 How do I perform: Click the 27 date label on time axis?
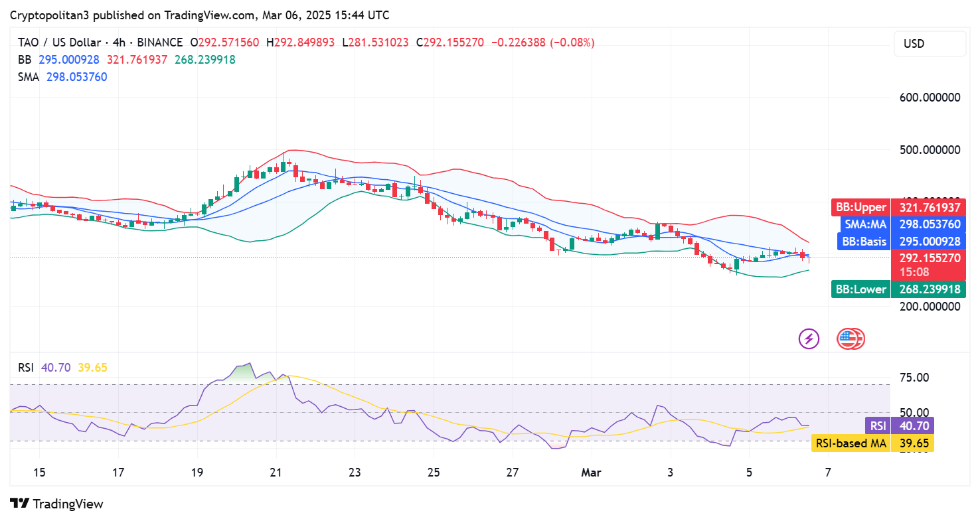tap(512, 473)
